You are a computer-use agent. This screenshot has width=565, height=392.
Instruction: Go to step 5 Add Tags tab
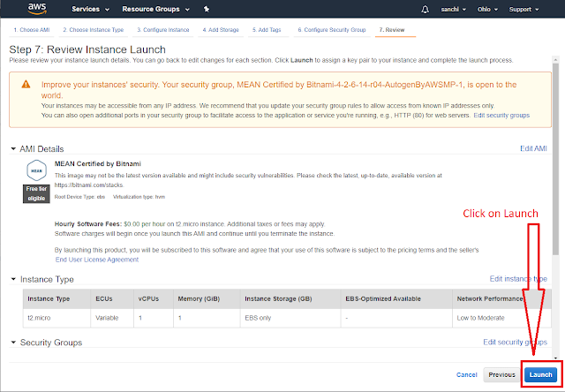267,30
